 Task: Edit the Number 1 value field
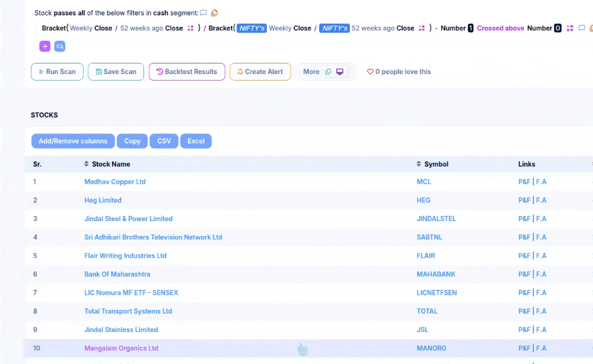[470, 28]
